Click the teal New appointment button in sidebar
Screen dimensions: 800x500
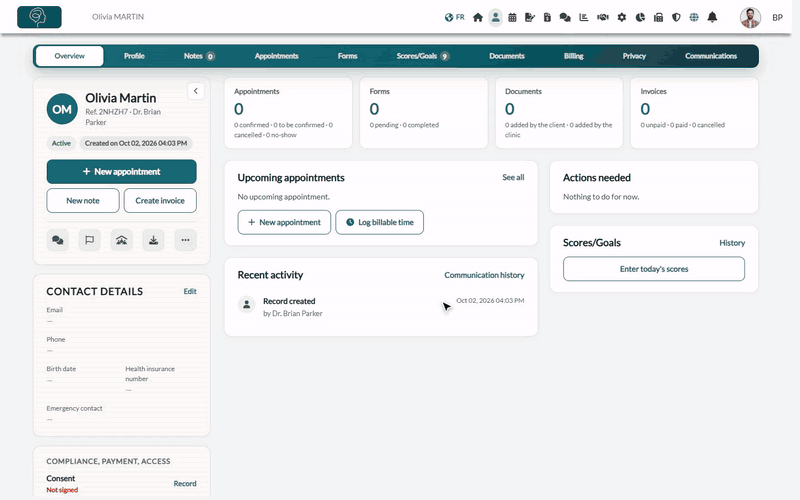click(121, 171)
